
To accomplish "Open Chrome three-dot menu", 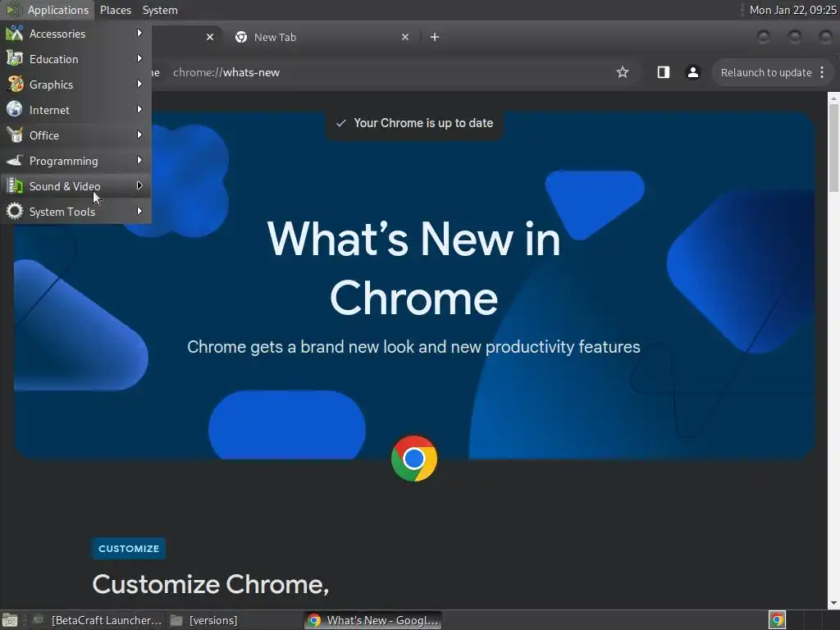I will (x=822, y=72).
